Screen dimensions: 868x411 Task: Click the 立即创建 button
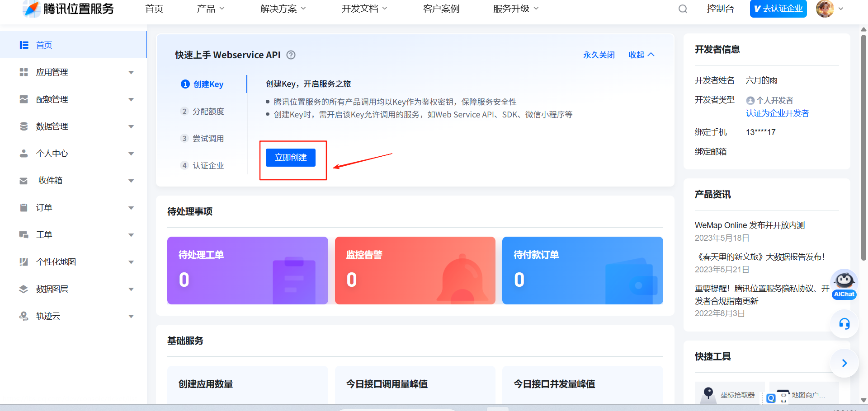click(291, 158)
